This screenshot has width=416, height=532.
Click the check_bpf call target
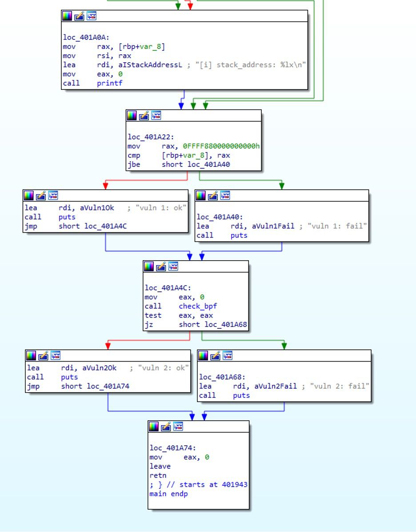coord(198,306)
